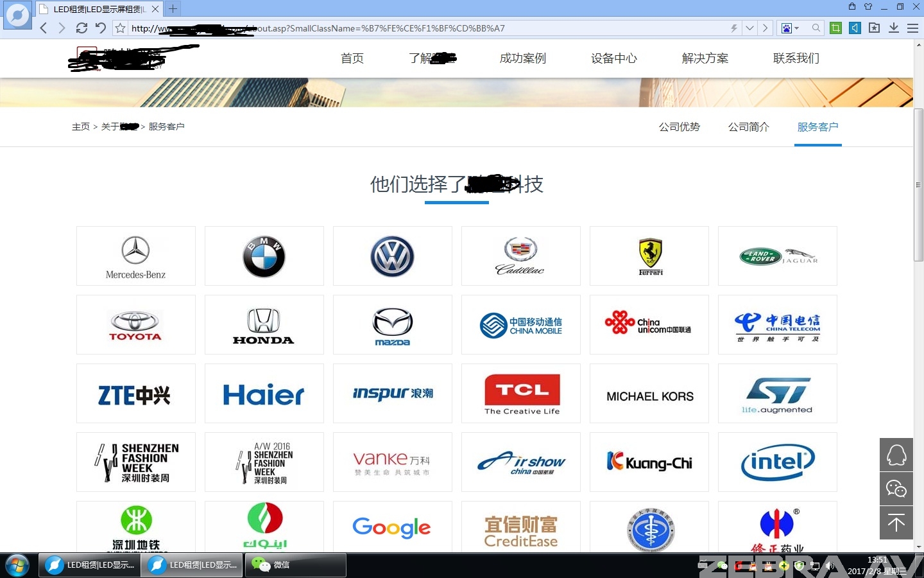Click the TCL Creative Life logo card

click(521, 393)
